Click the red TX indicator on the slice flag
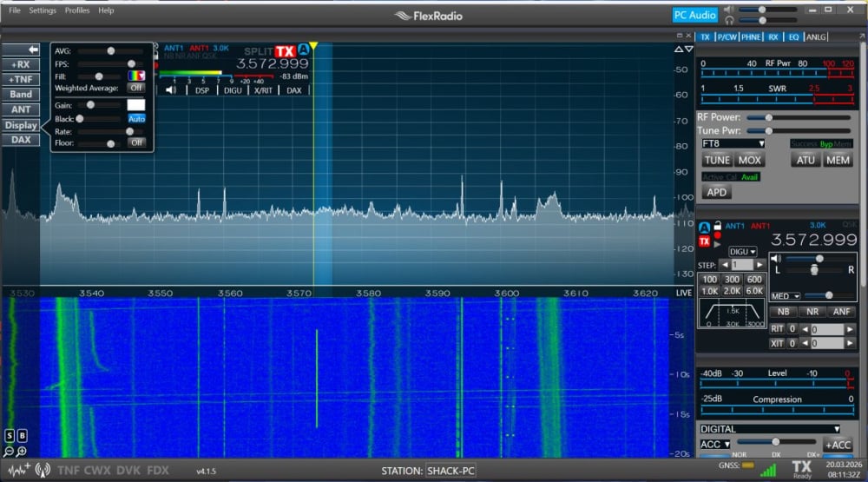 [285, 51]
